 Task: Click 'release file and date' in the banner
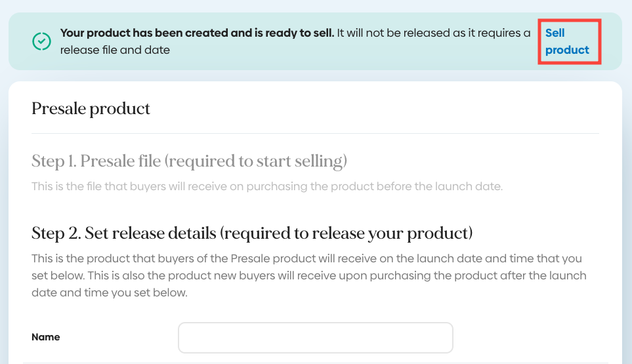115,50
